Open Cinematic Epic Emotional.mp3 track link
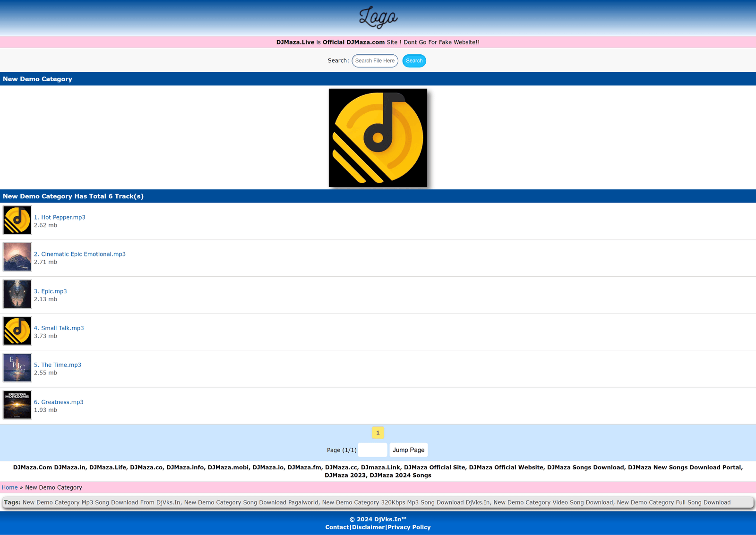This screenshot has height=535, width=756. (x=79, y=254)
